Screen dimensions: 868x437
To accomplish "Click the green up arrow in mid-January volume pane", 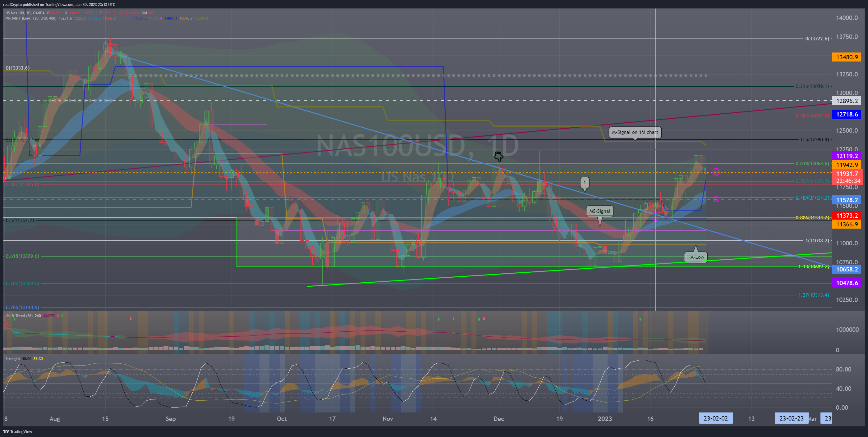I will point(640,319).
